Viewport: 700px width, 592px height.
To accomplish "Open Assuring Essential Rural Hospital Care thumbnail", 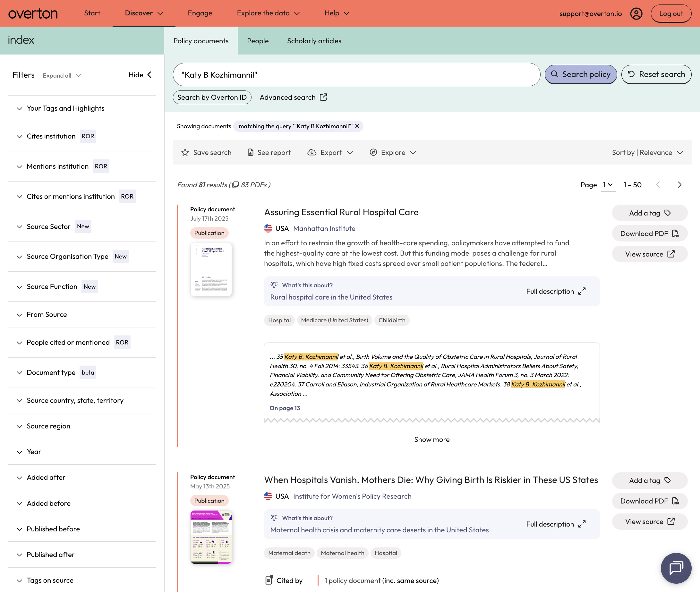I will [x=211, y=269].
